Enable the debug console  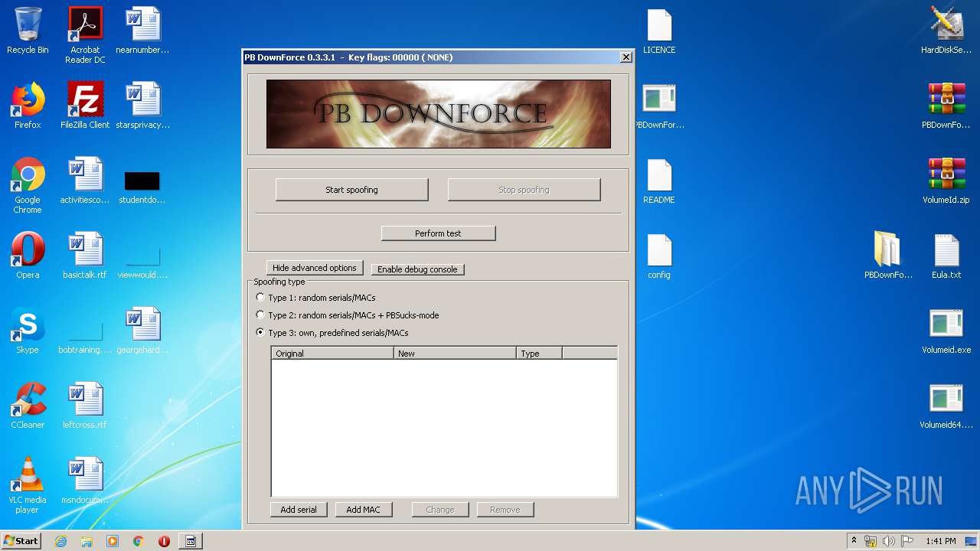click(x=417, y=269)
